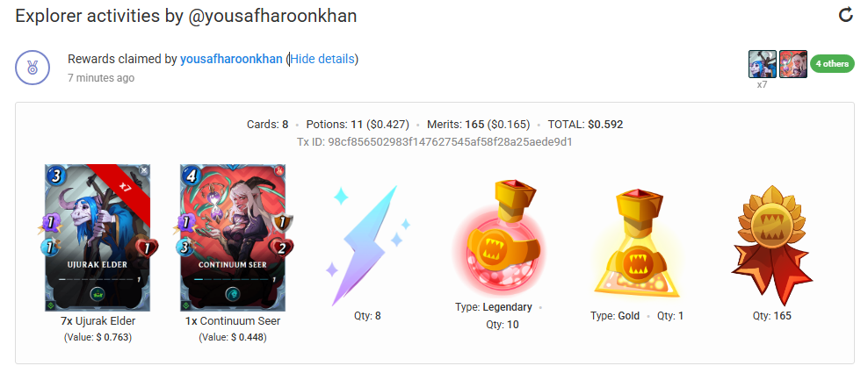This screenshot has width=868, height=366.
Task: Open the Continuum Seer card image
Action: click(x=233, y=238)
